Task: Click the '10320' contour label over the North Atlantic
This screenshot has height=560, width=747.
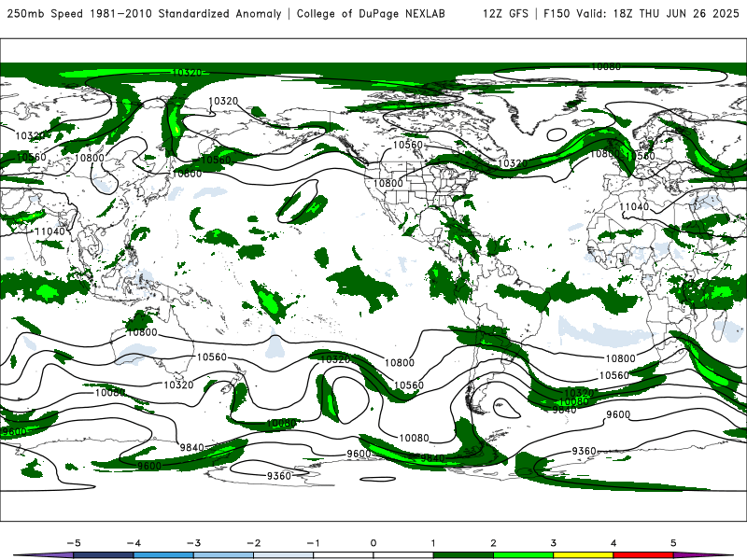Action: coord(513,163)
